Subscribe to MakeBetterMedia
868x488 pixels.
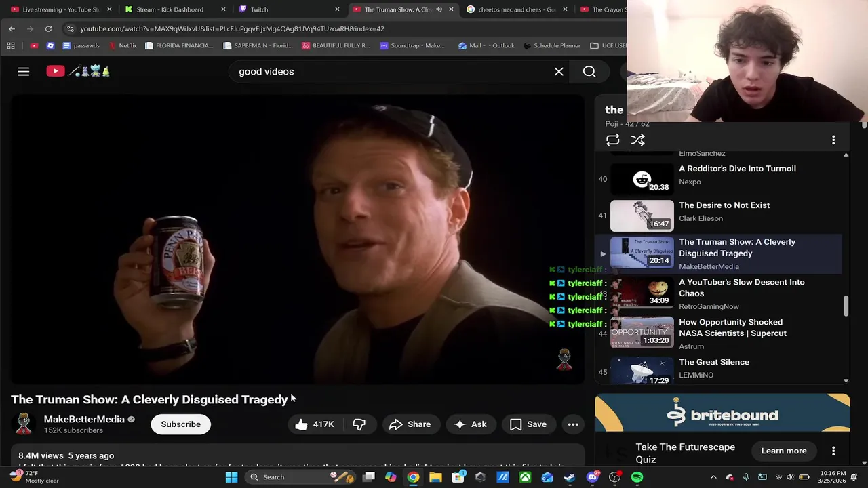(x=180, y=424)
